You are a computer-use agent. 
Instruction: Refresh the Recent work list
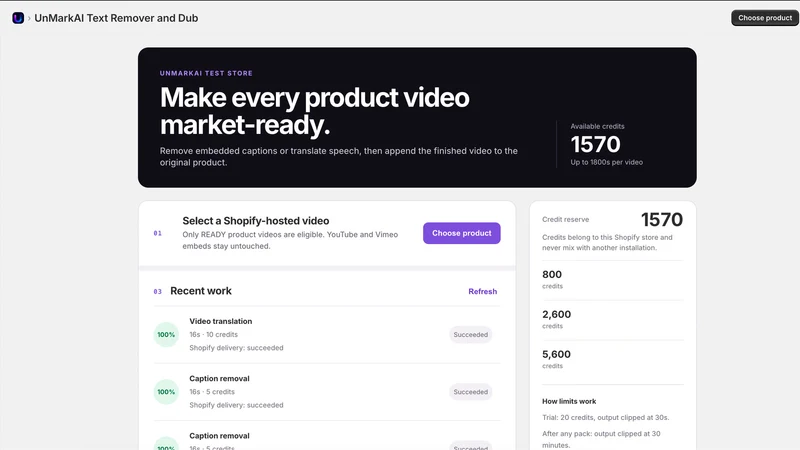(483, 291)
